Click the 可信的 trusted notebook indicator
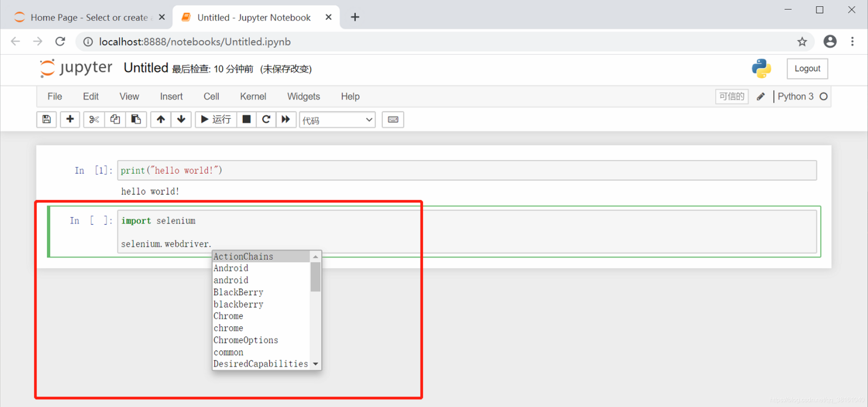Screen dimensions: 868x407 tap(731, 96)
